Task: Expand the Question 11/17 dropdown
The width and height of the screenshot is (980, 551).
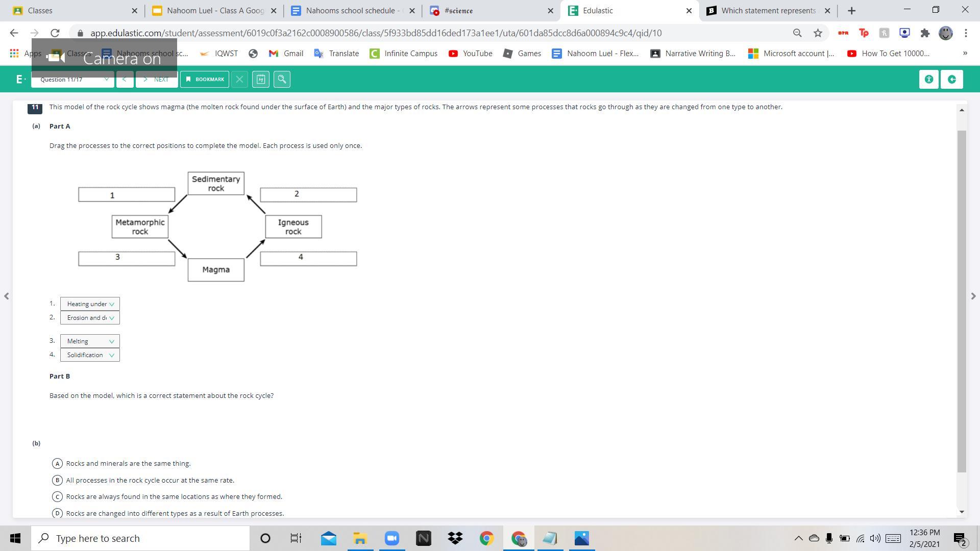Action: tap(73, 79)
